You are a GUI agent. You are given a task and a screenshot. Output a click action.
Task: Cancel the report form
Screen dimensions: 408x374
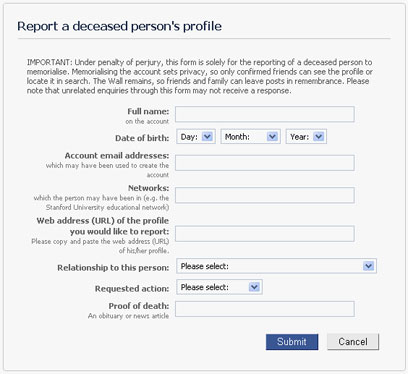pyautogui.click(x=353, y=342)
